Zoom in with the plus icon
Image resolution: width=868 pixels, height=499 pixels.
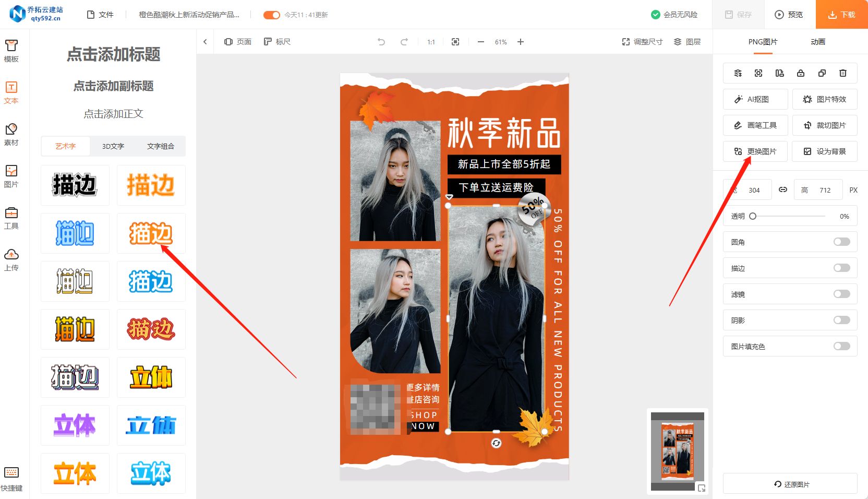(x=521, y=42)
